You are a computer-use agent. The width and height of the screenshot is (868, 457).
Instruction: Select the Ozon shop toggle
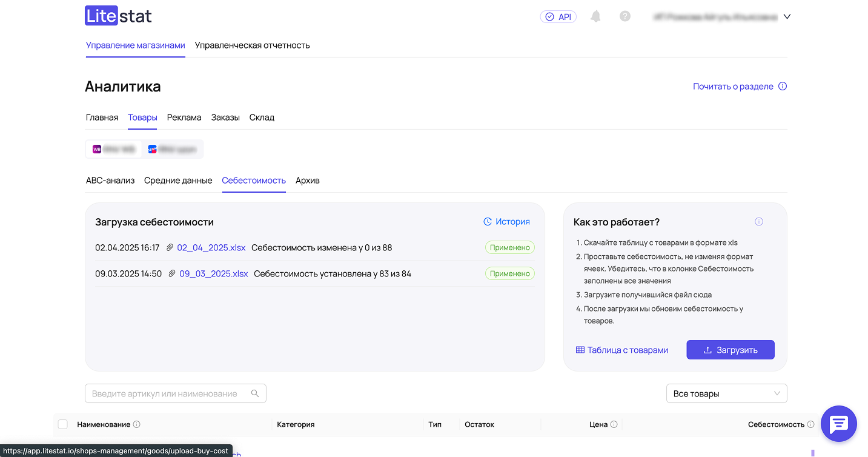tap(173, 149)
